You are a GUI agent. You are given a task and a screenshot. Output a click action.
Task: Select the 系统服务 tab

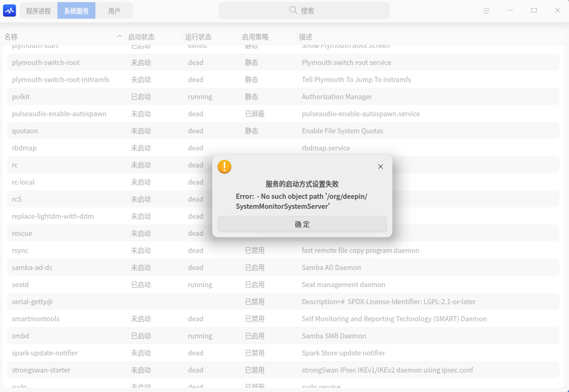76,11
